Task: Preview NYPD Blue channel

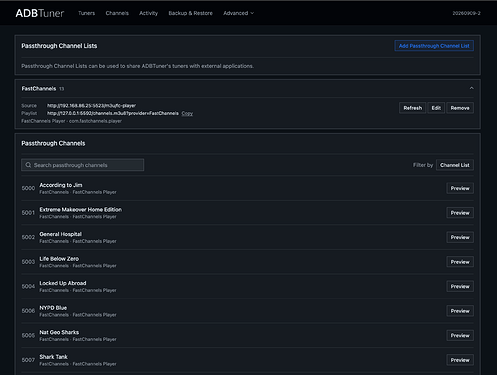Action: [460, 311]
